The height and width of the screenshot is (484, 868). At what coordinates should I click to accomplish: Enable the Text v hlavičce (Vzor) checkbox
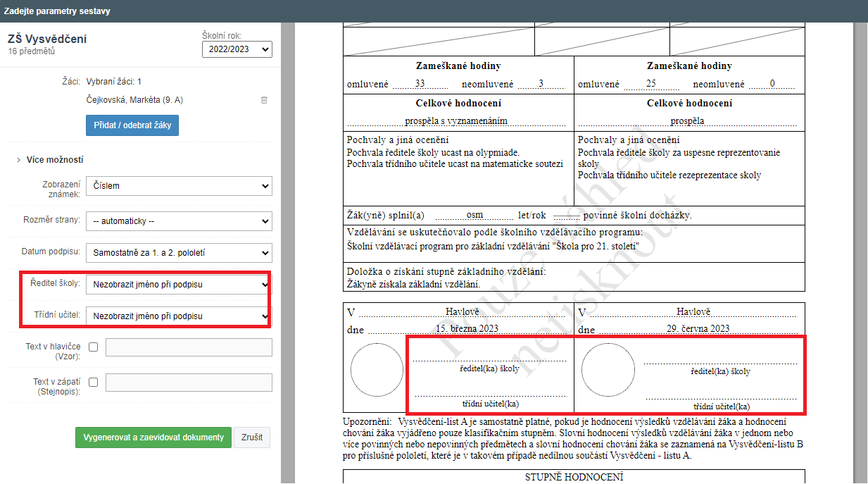coord(94,347)
